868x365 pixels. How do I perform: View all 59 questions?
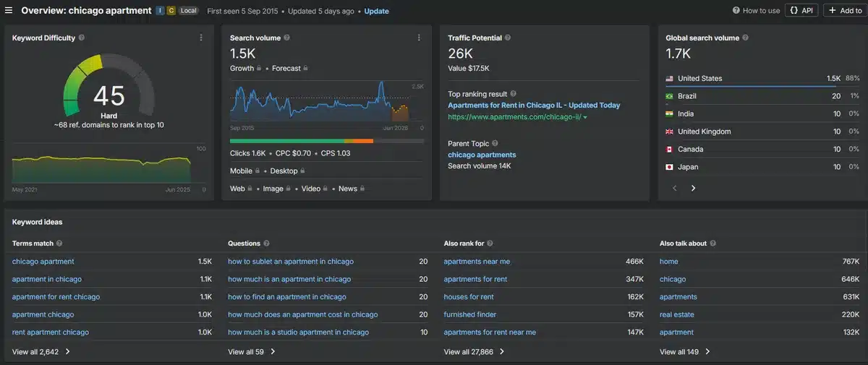coord(252,352)
